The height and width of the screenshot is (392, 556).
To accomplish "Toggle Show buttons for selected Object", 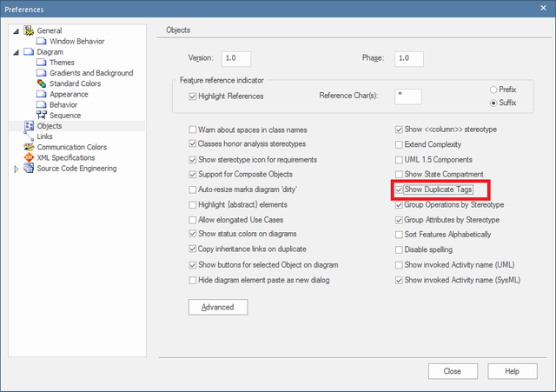I will click(x=193, y=265).
